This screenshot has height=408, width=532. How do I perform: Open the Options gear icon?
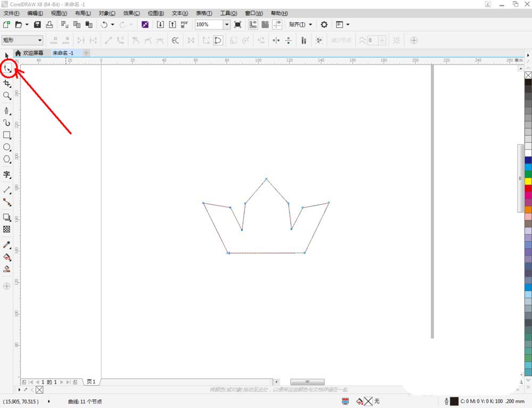(324, 25)
